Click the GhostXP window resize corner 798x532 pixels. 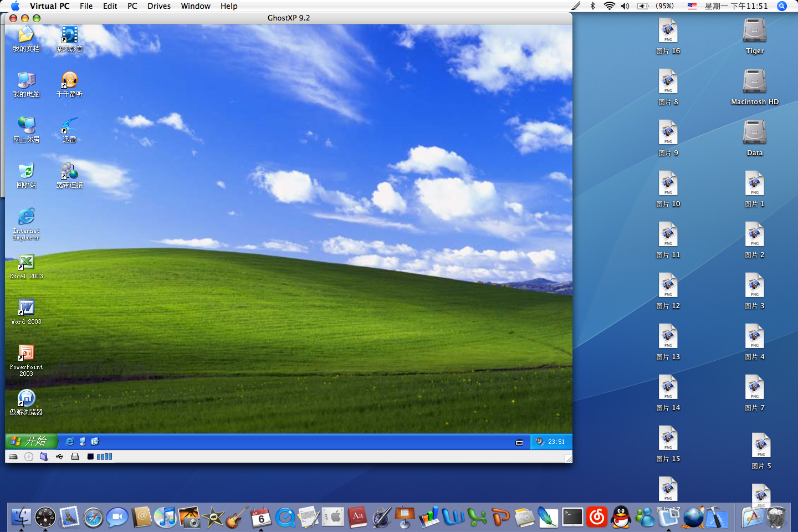568,458
